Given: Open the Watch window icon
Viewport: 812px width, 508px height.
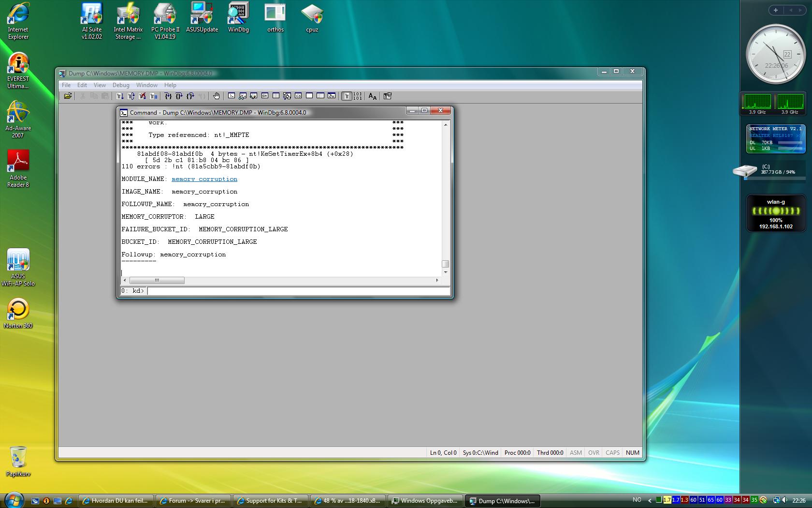Looking at the screenshot, I should pyautogui.click(x=243, y=96).
